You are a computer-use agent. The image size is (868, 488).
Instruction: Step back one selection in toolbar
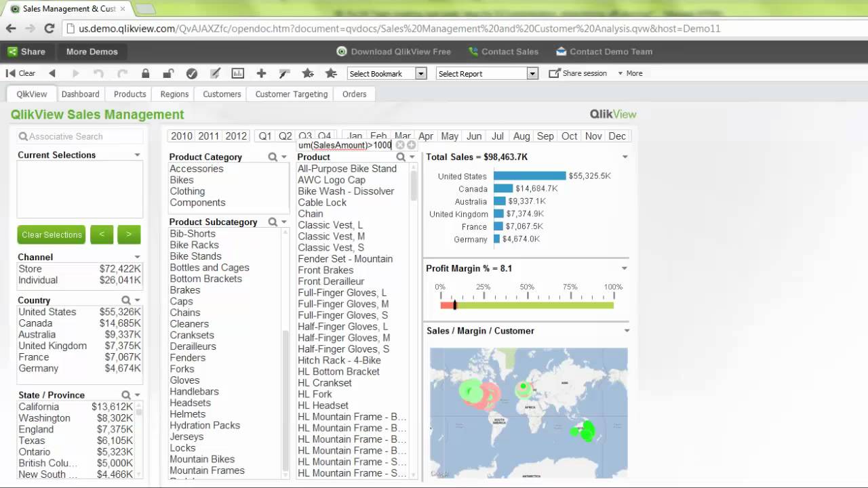52,73
